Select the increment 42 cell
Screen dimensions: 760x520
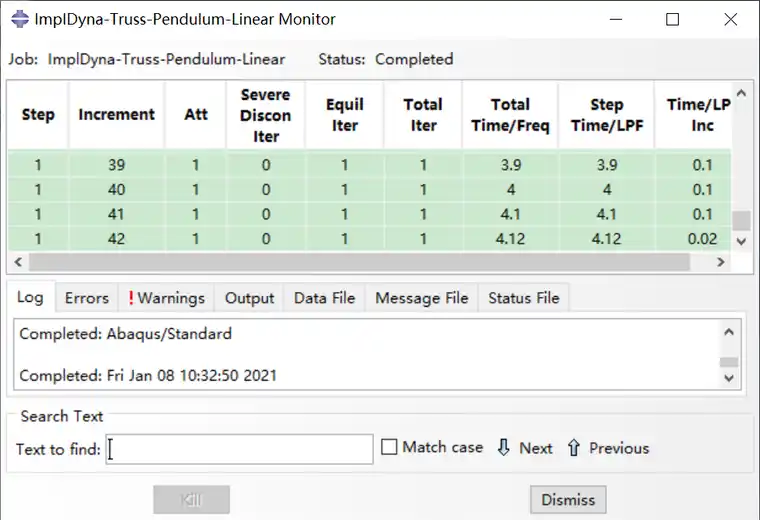coord(116,238)
